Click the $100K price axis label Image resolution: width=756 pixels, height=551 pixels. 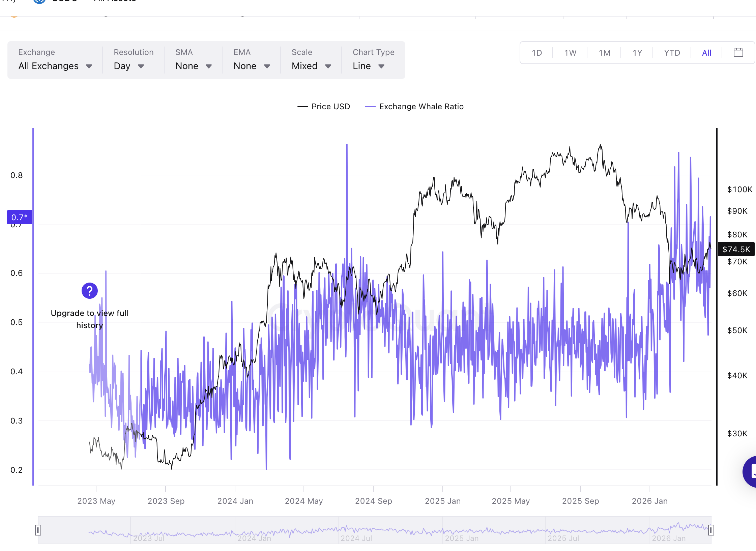click(739, 190)
